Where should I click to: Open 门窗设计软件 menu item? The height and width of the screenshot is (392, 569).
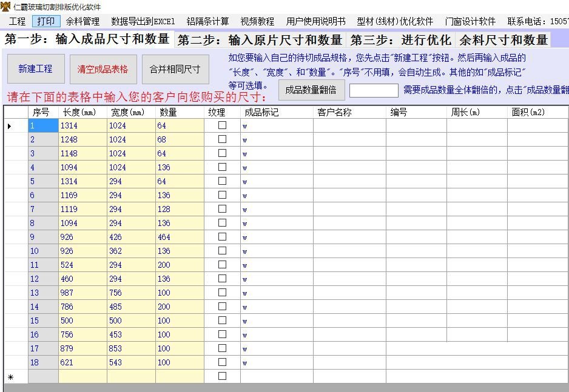pos(470,21)
